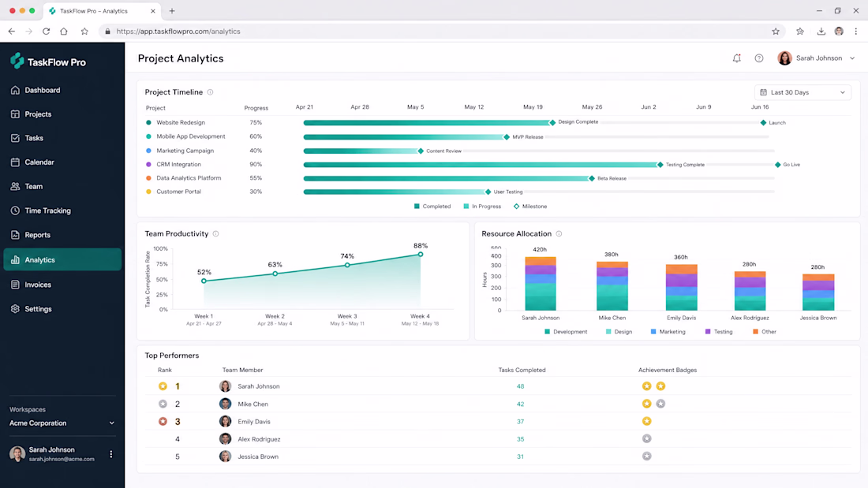The image size is (868, 488).
Task: Click the Customer Portal project name
Action: pos(178,192)
